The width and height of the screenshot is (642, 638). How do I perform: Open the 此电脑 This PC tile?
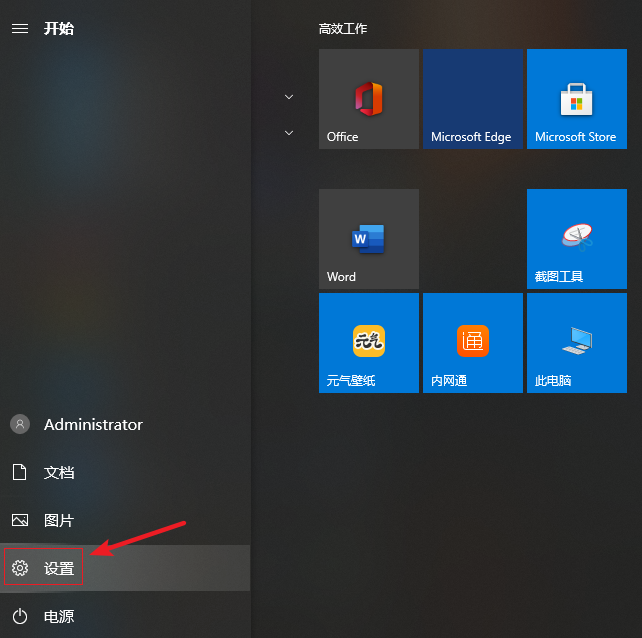(576, 343)
